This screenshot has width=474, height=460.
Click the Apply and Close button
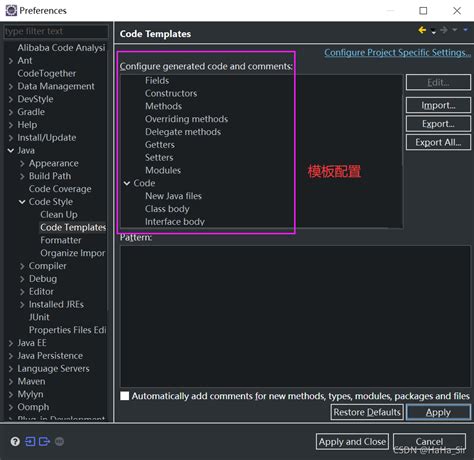pos(352,442)
